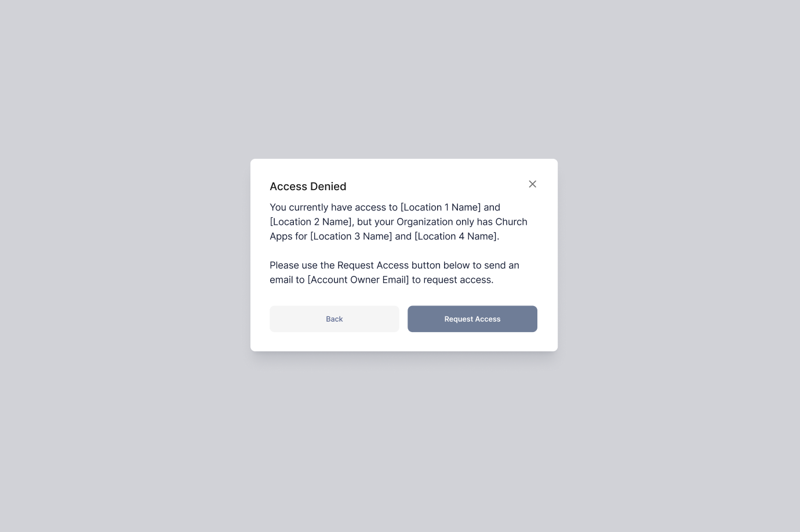
Task: Click the Request Access label inside the button
Action: (x=472, y=319)
